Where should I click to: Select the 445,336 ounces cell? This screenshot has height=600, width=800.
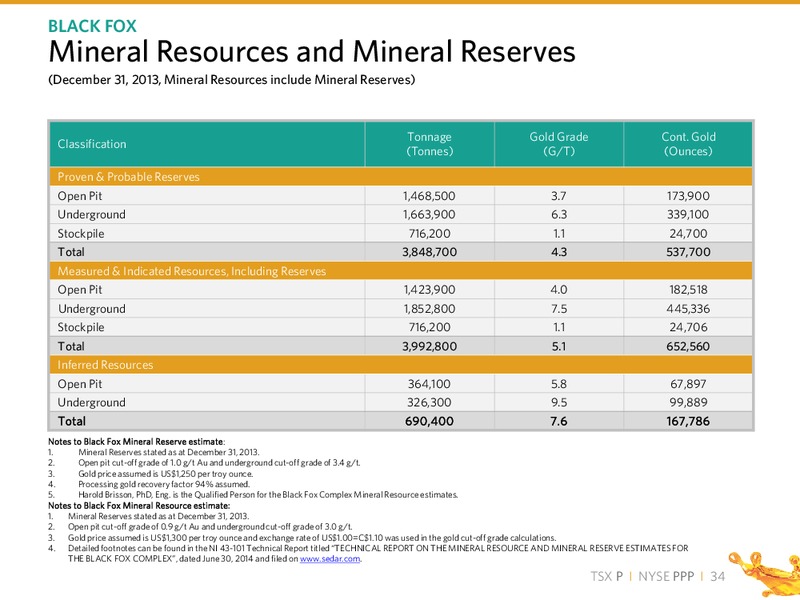click(x=688, y=309)
